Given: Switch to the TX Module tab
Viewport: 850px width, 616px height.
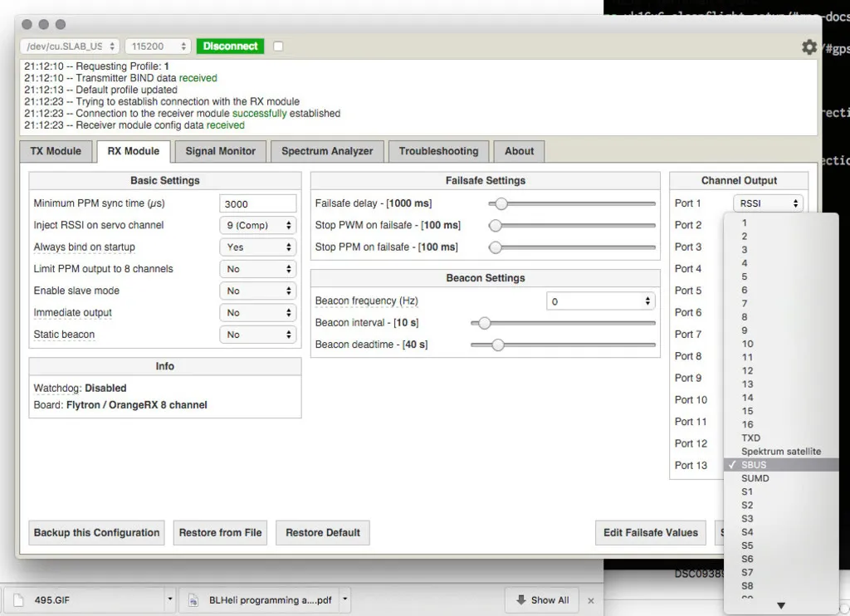Looking at the screenshot, I should coord(56,151).
